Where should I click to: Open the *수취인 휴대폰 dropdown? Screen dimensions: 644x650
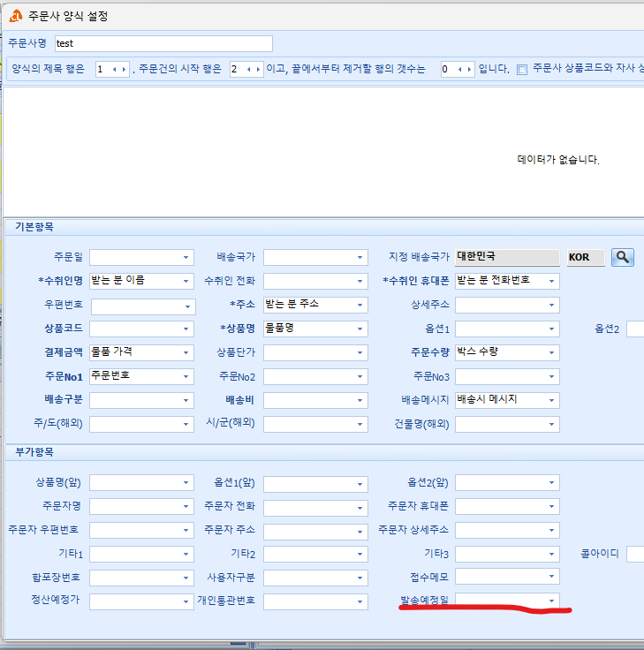point(551,282)
